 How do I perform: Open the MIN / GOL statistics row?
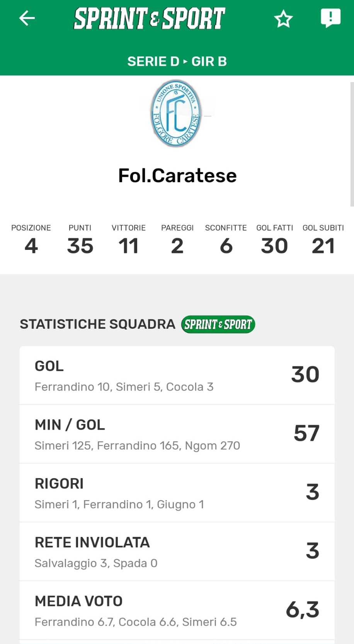(x=177, y=434)
